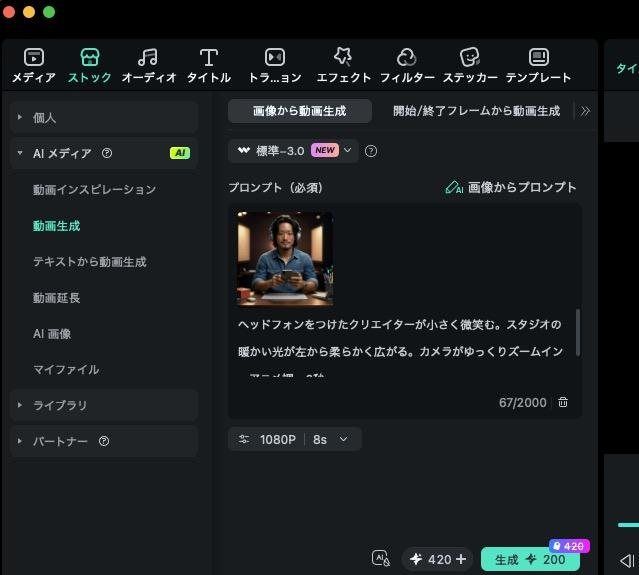639x575 pixels.
Task: Open the タイトル text tab
Action: coord(209,65)
